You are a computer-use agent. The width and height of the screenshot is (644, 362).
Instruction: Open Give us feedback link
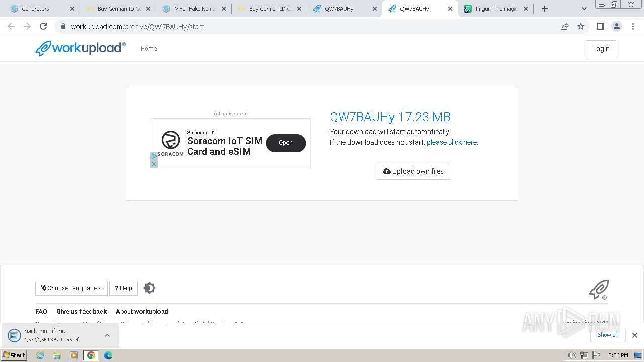[82, 311]
